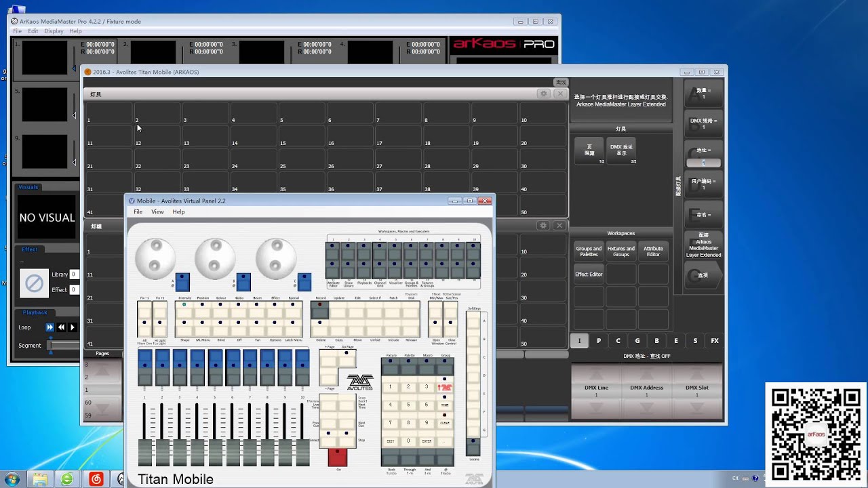
Task: Open MediaMaster Edit menu
Action: (x=33, y=31)
